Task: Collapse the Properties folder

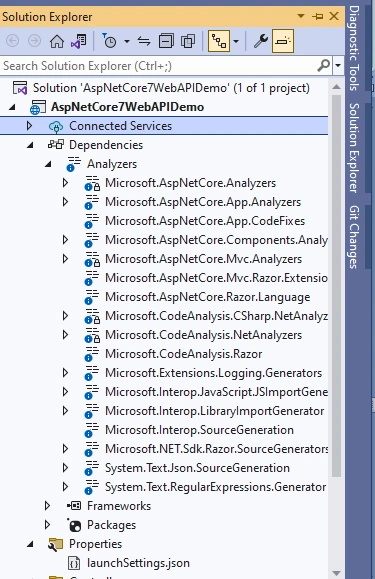Action: [30, 544]
